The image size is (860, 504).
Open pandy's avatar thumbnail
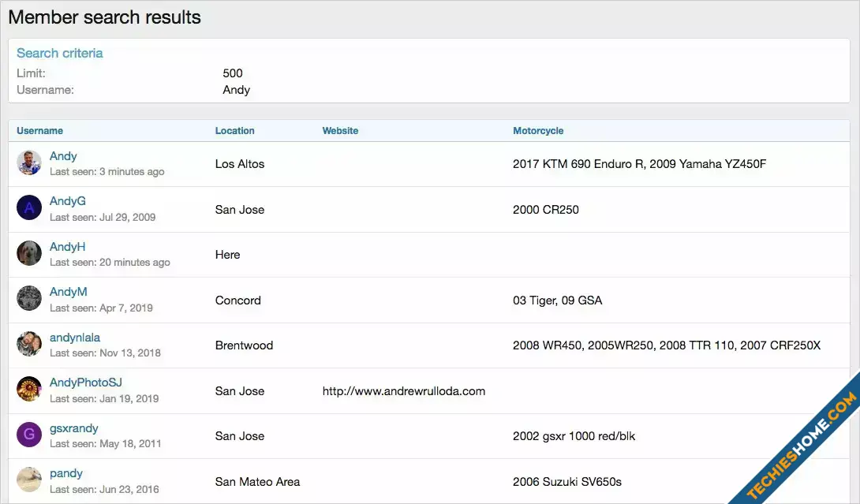tap(29, 480)
